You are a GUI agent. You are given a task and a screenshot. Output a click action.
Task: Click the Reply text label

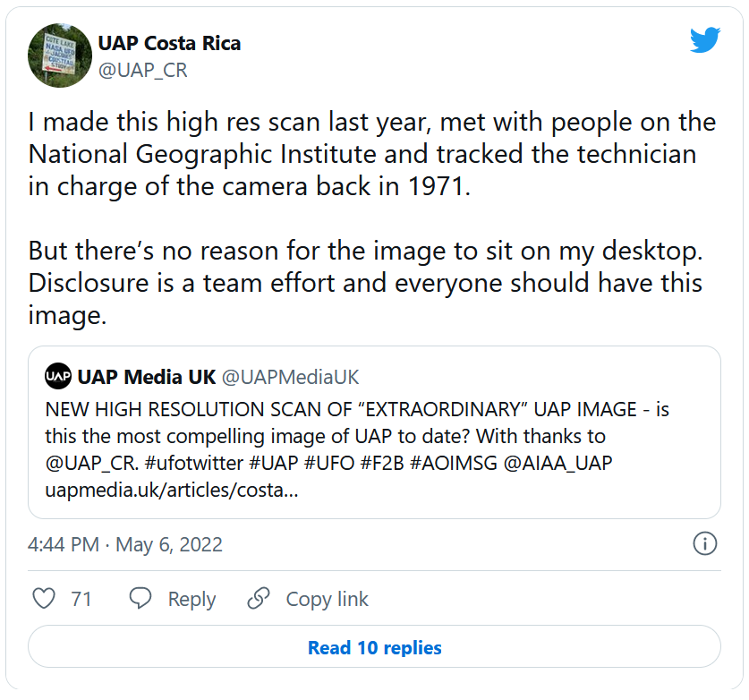[192, 599]
